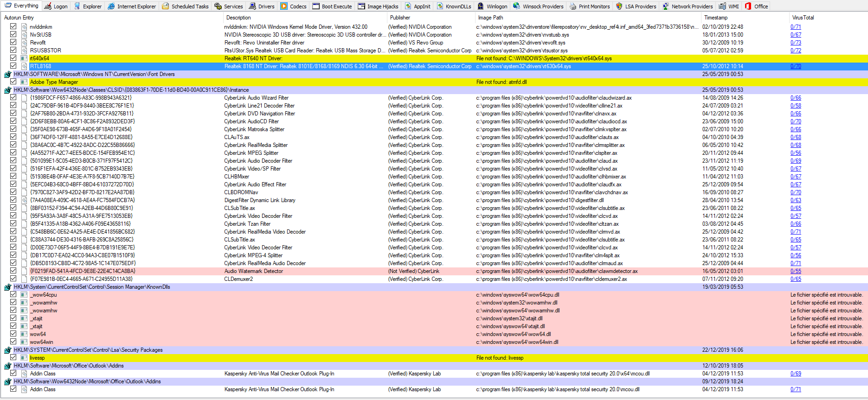Sort by the Image Path column header
868x400 pixels.
click(588, 18)
